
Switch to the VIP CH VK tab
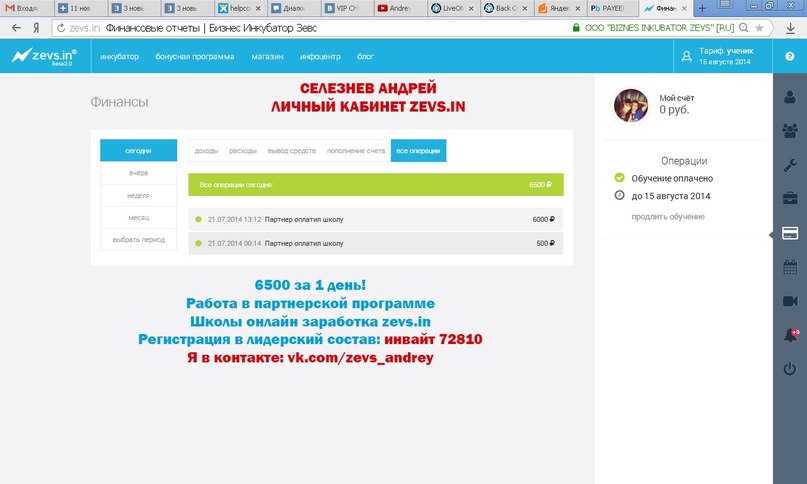346,8
